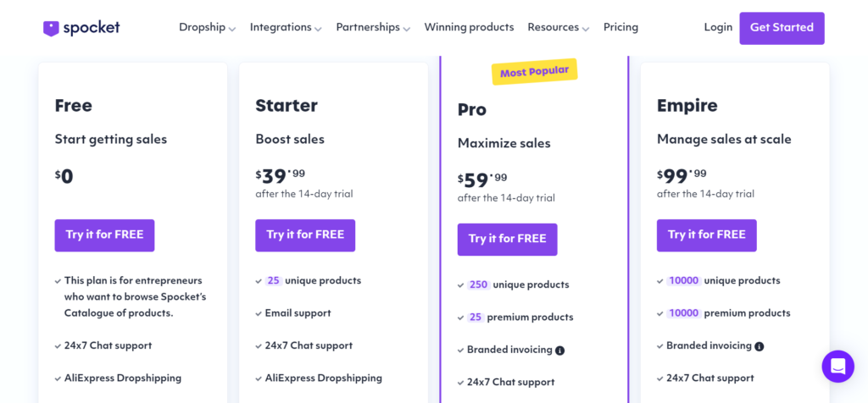Click Try it for FREE under Pro plan

(x=507, y=240)
